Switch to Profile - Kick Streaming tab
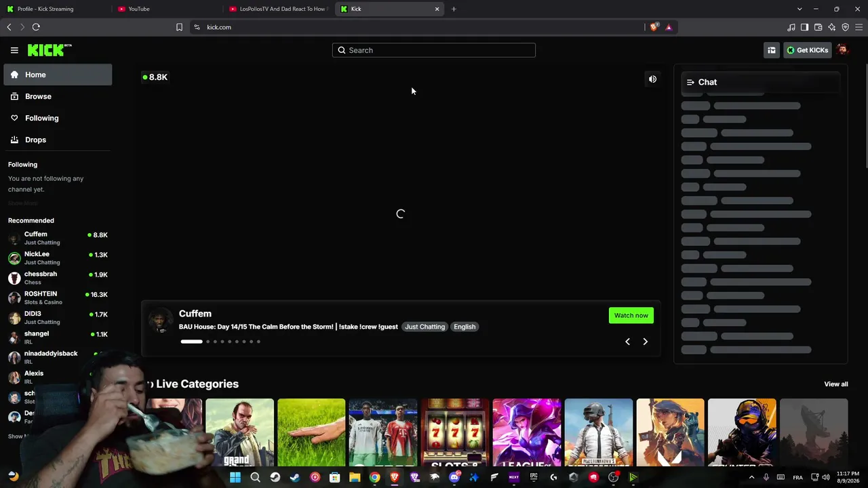Screen dimensions: 868x488 pos(56,9)
